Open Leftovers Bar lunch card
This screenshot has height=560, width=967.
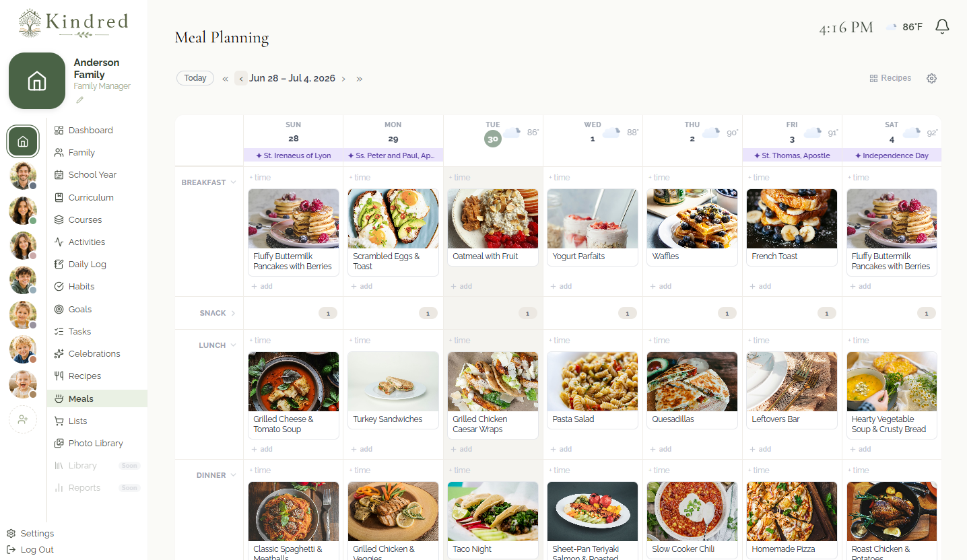[792, 390]
